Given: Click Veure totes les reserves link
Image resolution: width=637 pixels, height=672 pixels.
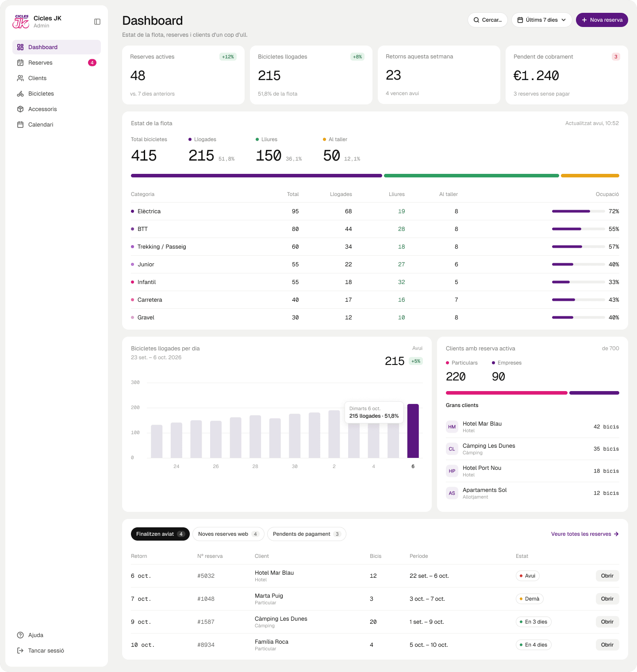Looking at the screenshot, I should pos(585,534).
